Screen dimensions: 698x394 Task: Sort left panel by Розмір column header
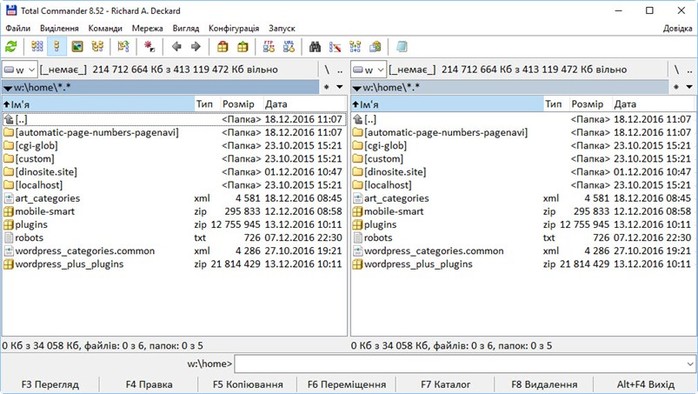(241, 104)
